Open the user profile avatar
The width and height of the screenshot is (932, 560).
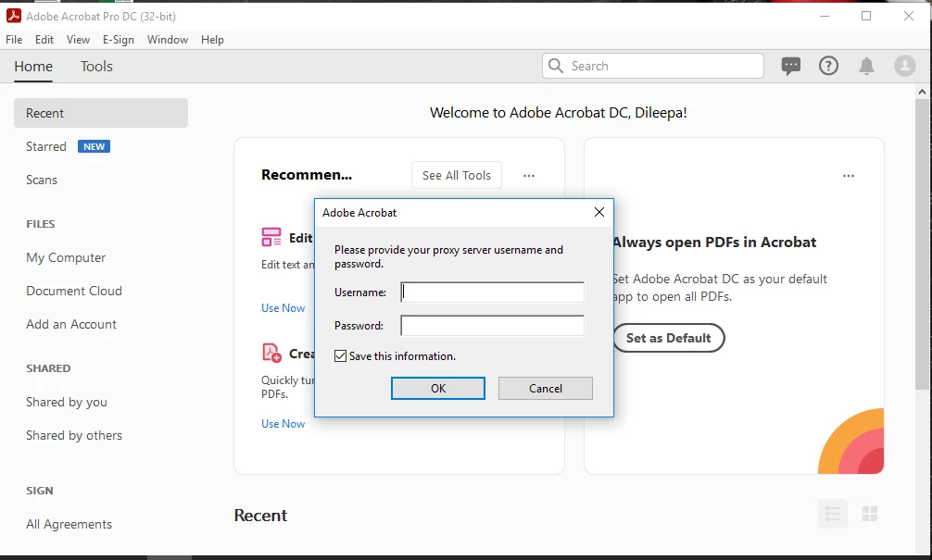click(x=904, y=66)
